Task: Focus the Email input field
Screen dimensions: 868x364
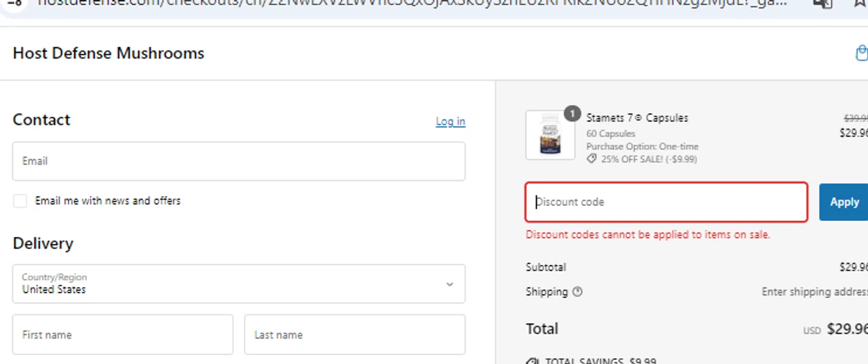Action: (238, 161)
